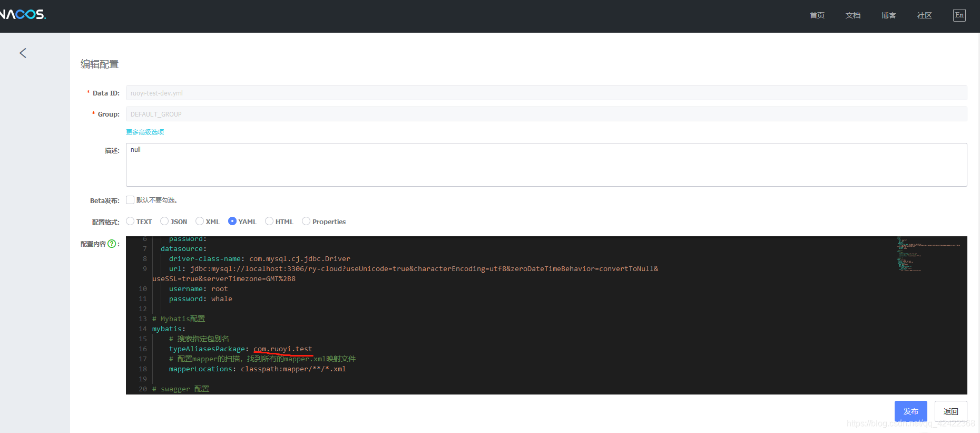The height and width of the screenshot is (433, 980).
Task: Tick the Beta发布 checkbox
Action: click(130, 200)
